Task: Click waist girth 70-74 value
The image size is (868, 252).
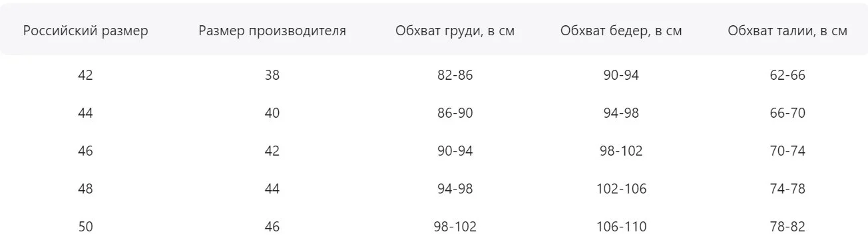Action: (x=787, y=151)
